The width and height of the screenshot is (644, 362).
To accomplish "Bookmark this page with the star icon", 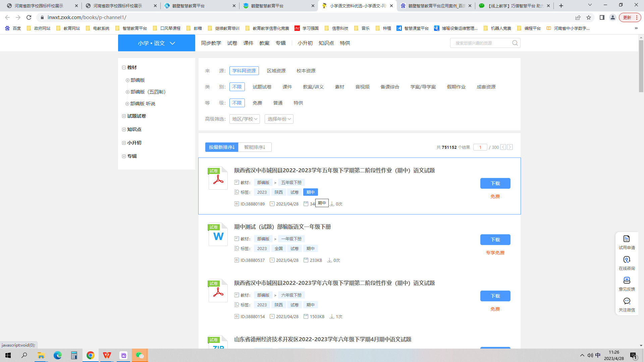I will (589, 17).
